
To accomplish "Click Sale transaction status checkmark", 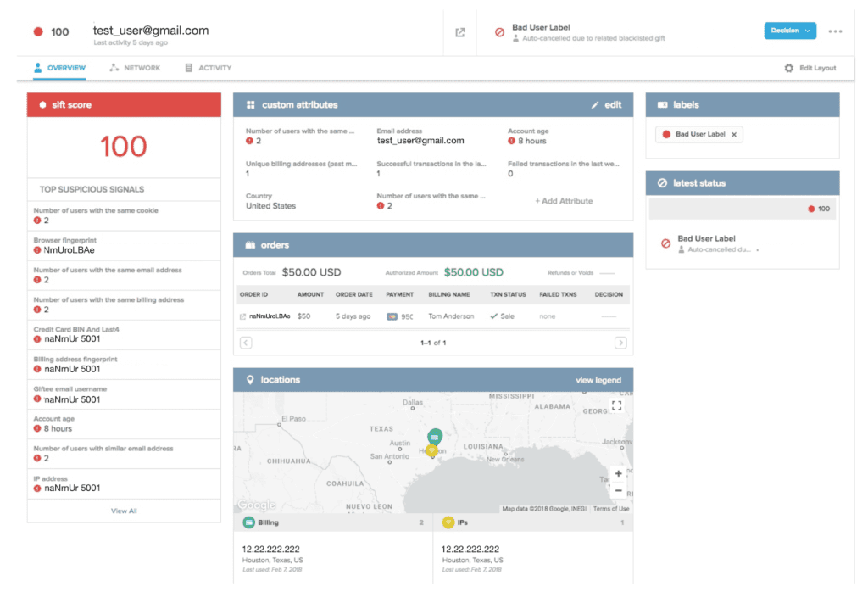I will pyautogui.click(x=493, y=316).
